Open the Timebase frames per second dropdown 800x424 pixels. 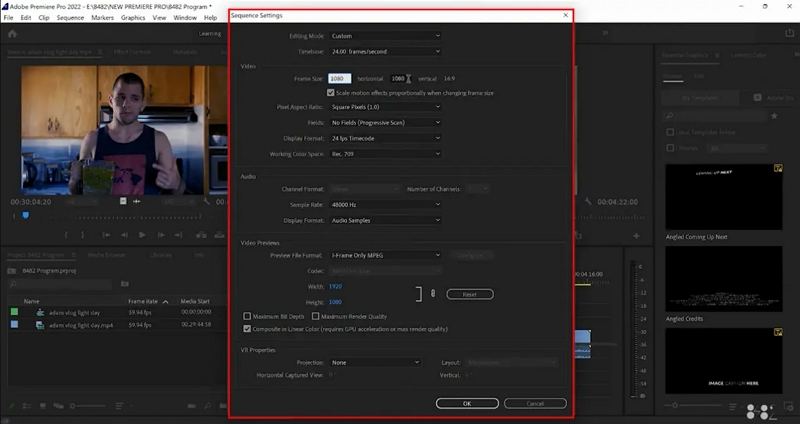(x=385, y=52)
